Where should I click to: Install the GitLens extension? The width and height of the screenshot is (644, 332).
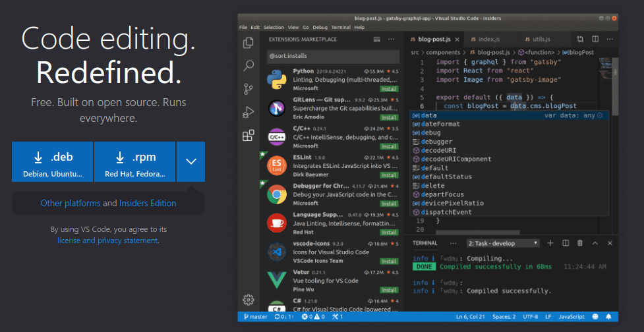pyautogui.click(x=388, y=118)
